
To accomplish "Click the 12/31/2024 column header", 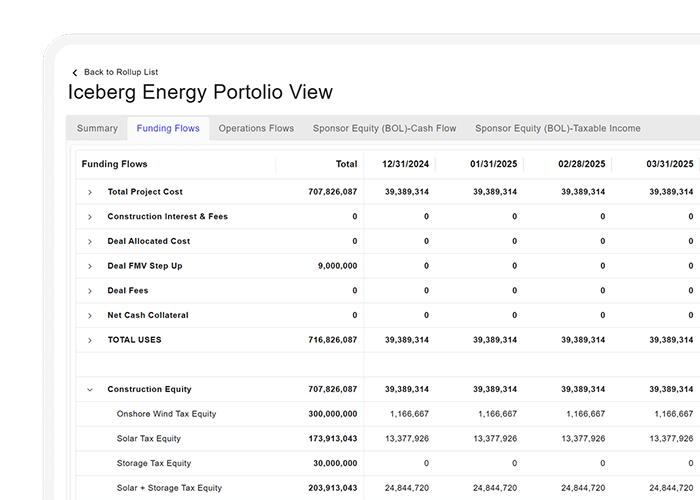I will click(x=405, y=164).
